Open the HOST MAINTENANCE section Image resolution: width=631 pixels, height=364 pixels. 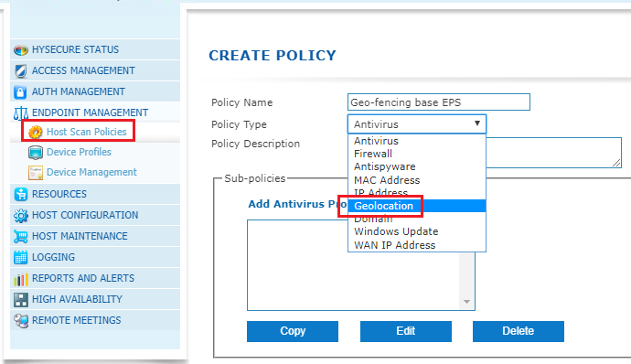[95, 236]
